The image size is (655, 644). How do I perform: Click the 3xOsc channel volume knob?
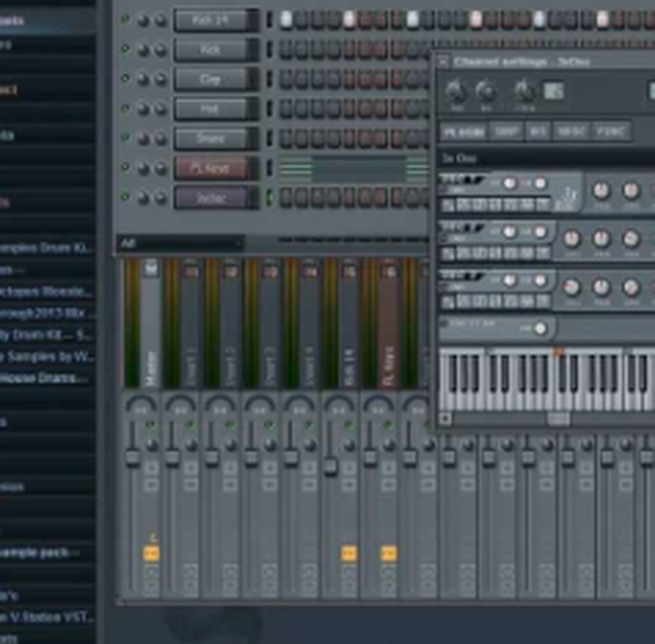tap(160, 198)
